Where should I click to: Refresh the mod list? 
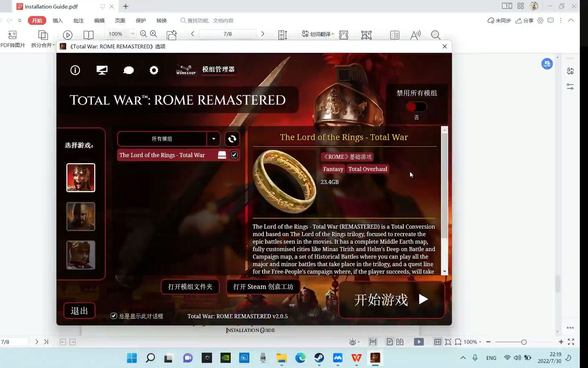232,139
